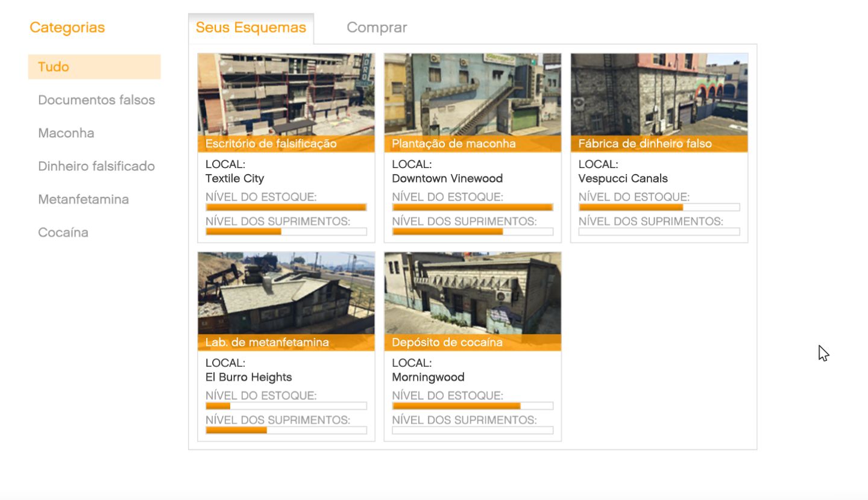
Task: Select the Tudo category
Action: click(94, 67)
